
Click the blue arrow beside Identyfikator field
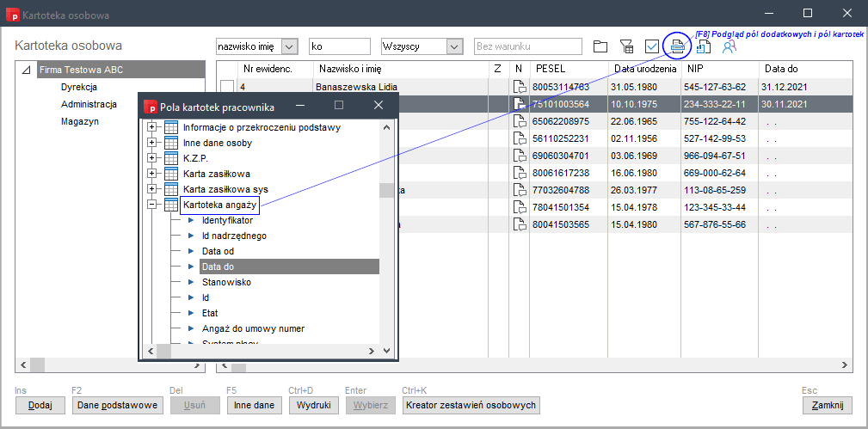pyautogui.click(x=191, y=220)
